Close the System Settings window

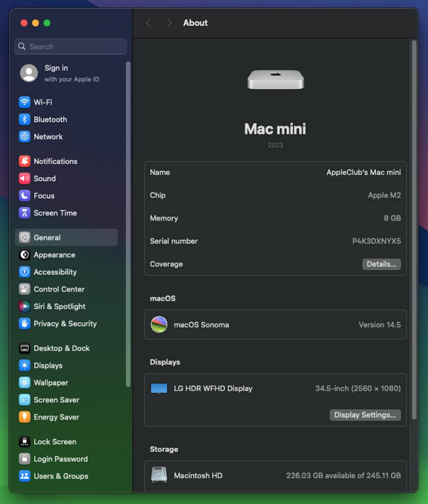tap(24, 23)
